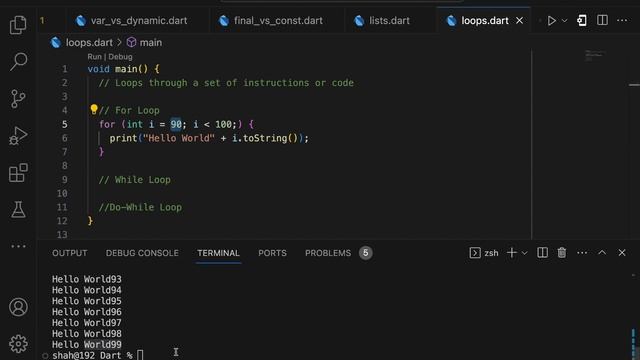Click the highlighted 90 value in code

click(x=176, y=124)
